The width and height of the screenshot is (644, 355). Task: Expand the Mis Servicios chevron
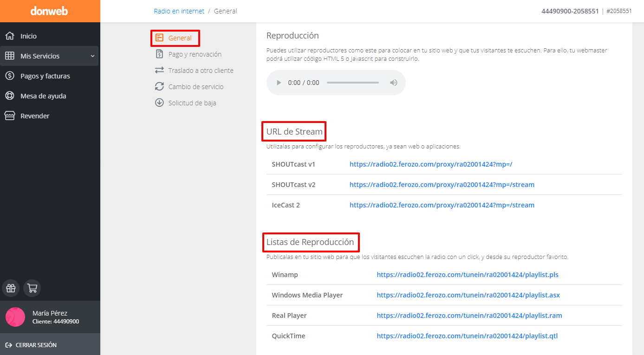(x=92, y=56)
